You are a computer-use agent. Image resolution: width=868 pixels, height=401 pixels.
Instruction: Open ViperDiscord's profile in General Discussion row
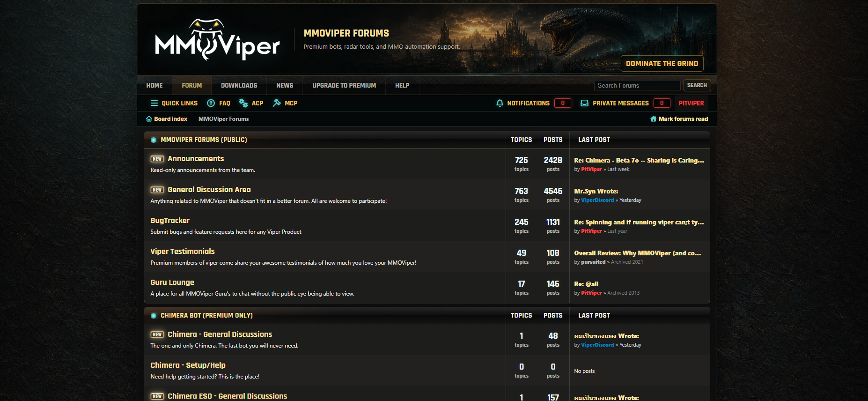click(x=597, y=200)
